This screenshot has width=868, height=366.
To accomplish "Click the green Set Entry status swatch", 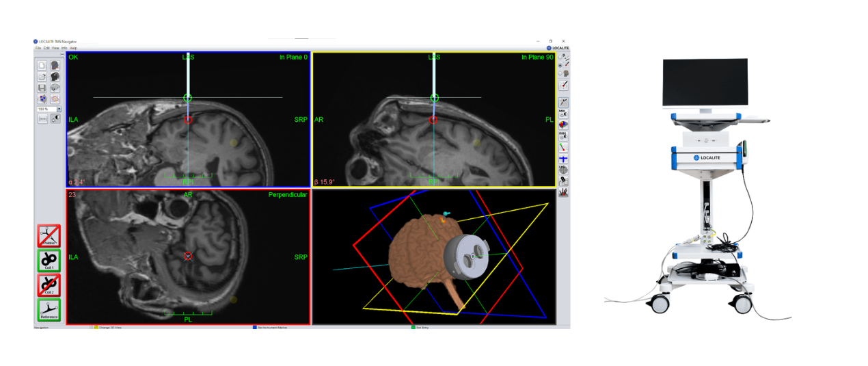I will (x=413, y=328).
